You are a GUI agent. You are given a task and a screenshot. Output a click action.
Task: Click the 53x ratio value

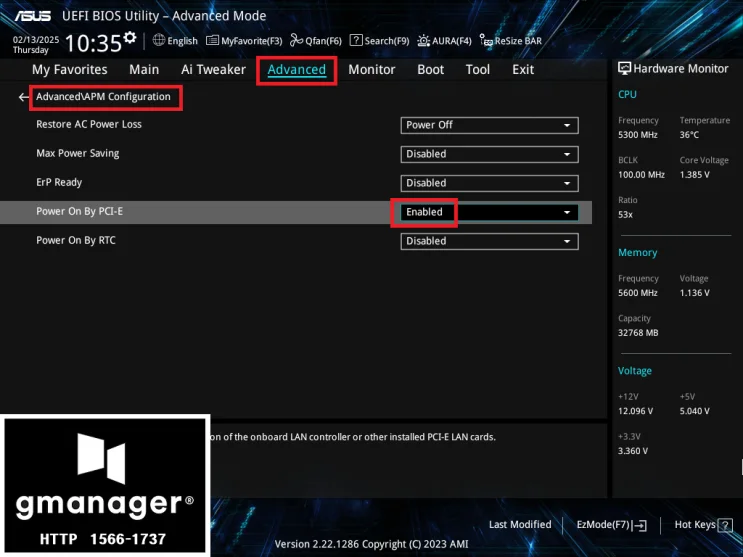click(x=625, y=215)
